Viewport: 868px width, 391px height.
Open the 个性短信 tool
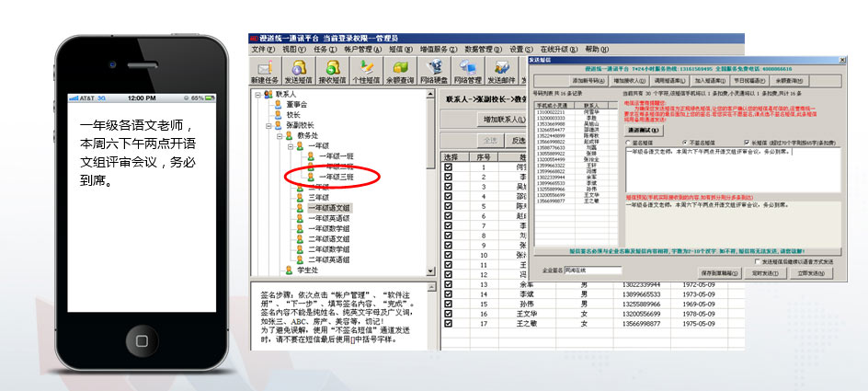click(367, 72)
